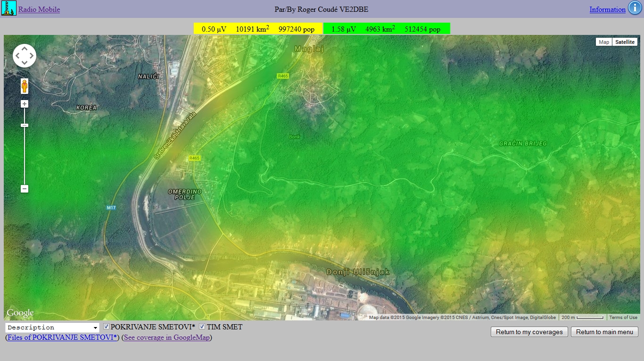Zoom out using the minus button
Viewport: 644px width, 361px height.
tap(25, 189)
